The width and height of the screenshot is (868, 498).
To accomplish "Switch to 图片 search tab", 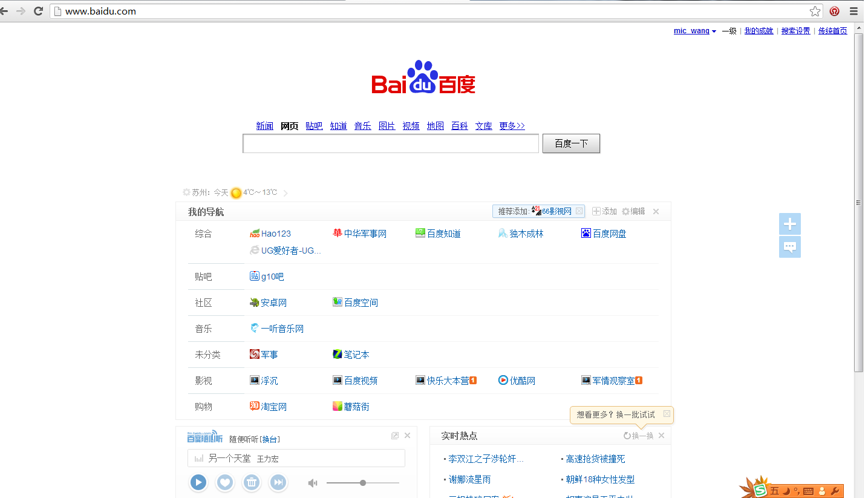I will [x=387, y=126].
